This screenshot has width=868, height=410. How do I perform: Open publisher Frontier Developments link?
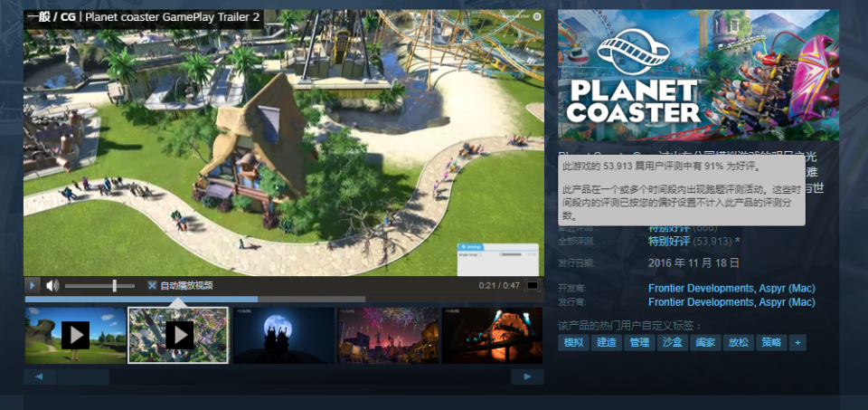pyautogui.click(x=700, y=302)
